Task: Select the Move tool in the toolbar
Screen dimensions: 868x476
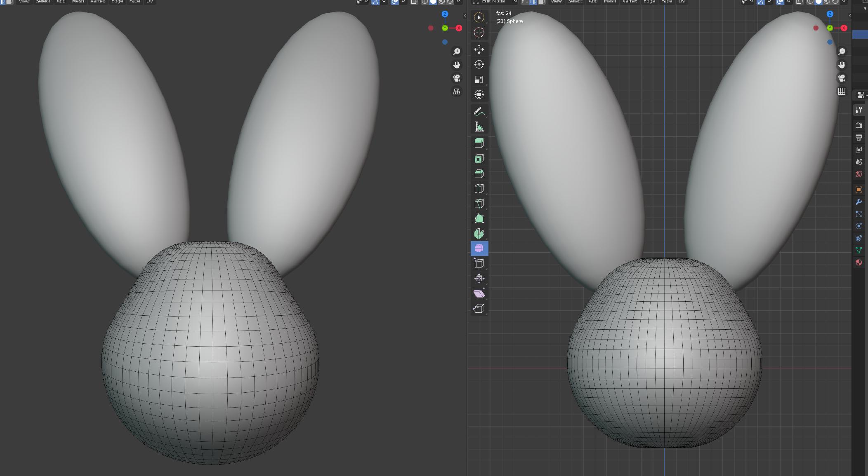Action: (x=479, y=49)
